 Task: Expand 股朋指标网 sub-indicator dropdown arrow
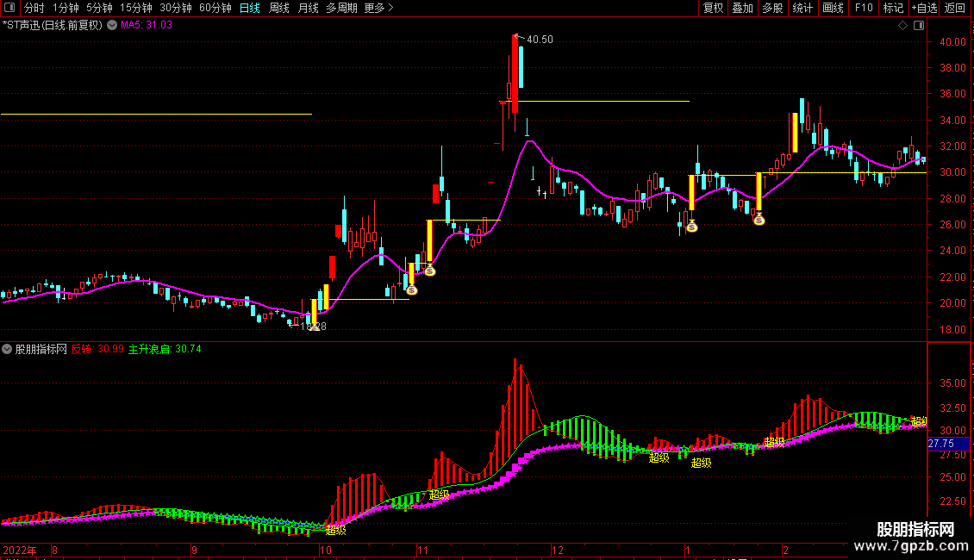pyautogui.click(x=7, y=350)
